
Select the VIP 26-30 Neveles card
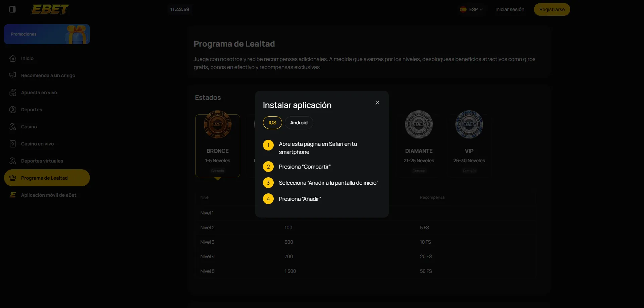469,146
